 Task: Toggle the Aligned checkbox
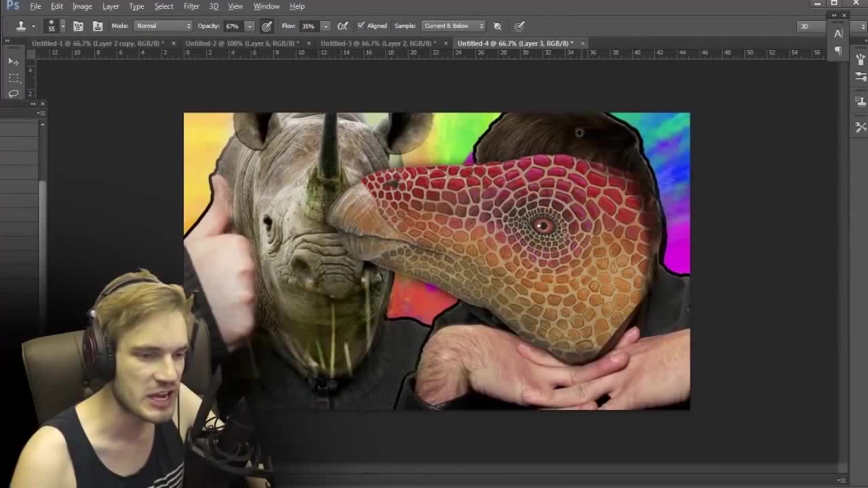click(361, 26)
